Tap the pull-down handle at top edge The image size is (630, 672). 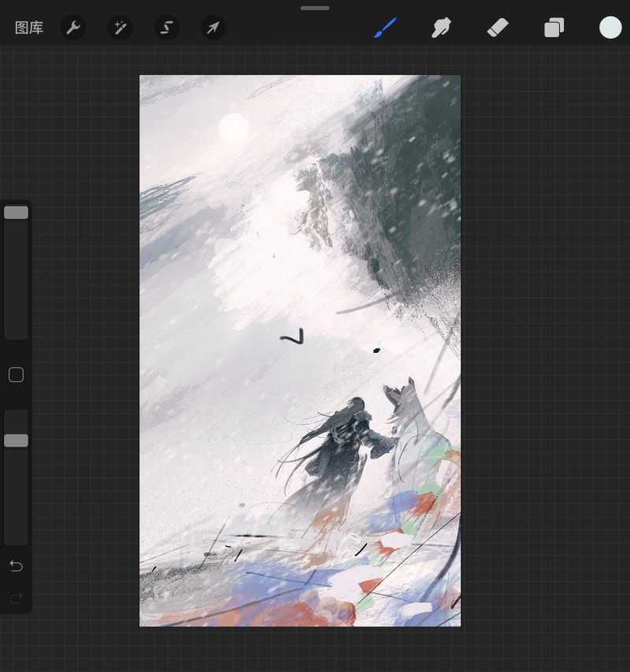(x=315, y=8)
